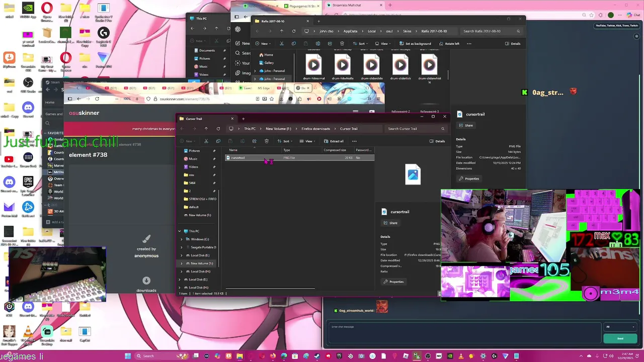The width and height of the screenshot is (644, 362).
Task: Select drum-slidertick audio file thumbnail
Action: [400, 64]
